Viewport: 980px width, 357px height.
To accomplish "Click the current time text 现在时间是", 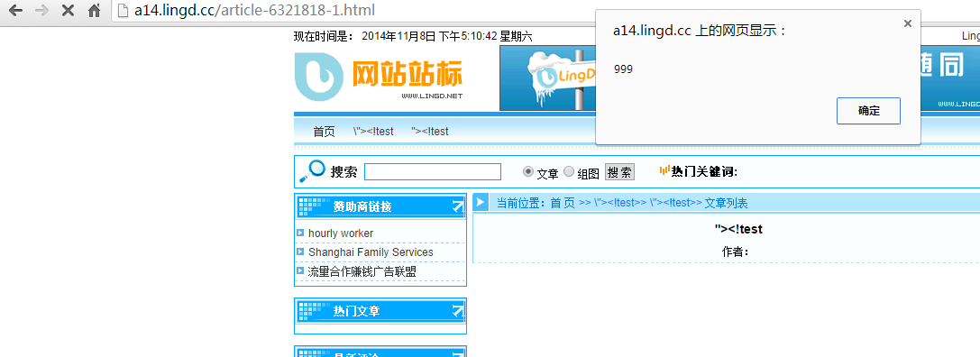I will (324, 36).
